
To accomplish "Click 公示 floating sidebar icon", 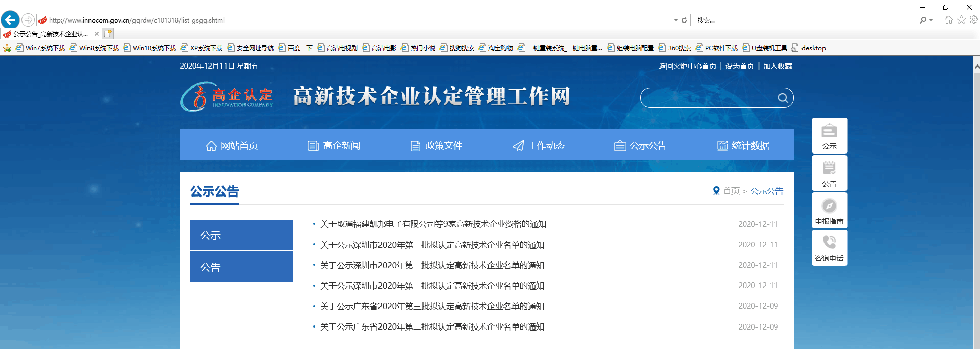I will pos(830,136).
